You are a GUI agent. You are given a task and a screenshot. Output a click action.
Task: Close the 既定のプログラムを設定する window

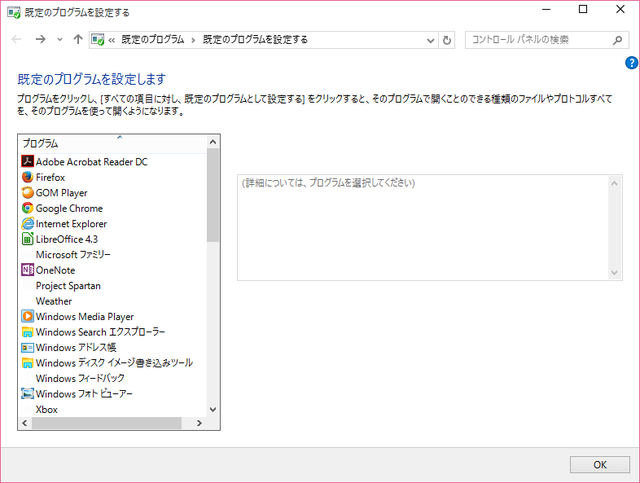pyautogui.click(x=620, y=9)
